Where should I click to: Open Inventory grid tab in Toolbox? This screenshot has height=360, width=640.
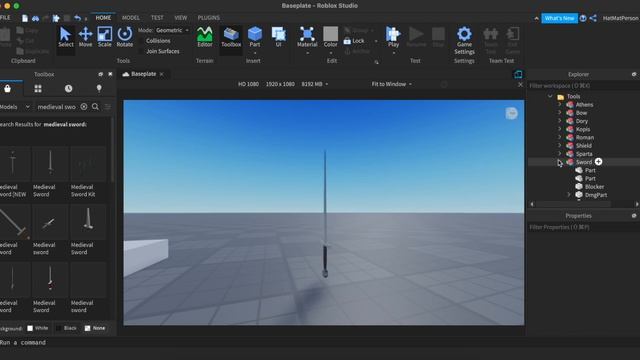[38, 89]
